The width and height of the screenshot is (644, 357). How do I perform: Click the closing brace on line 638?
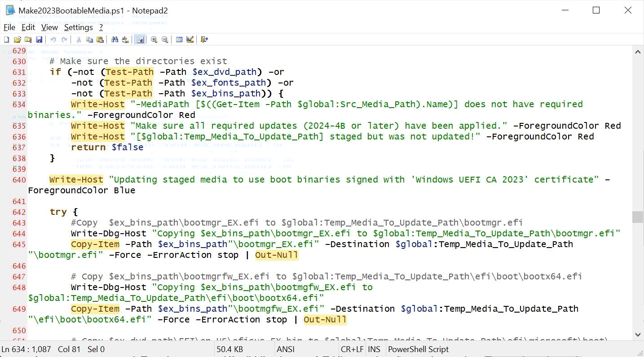52,158
